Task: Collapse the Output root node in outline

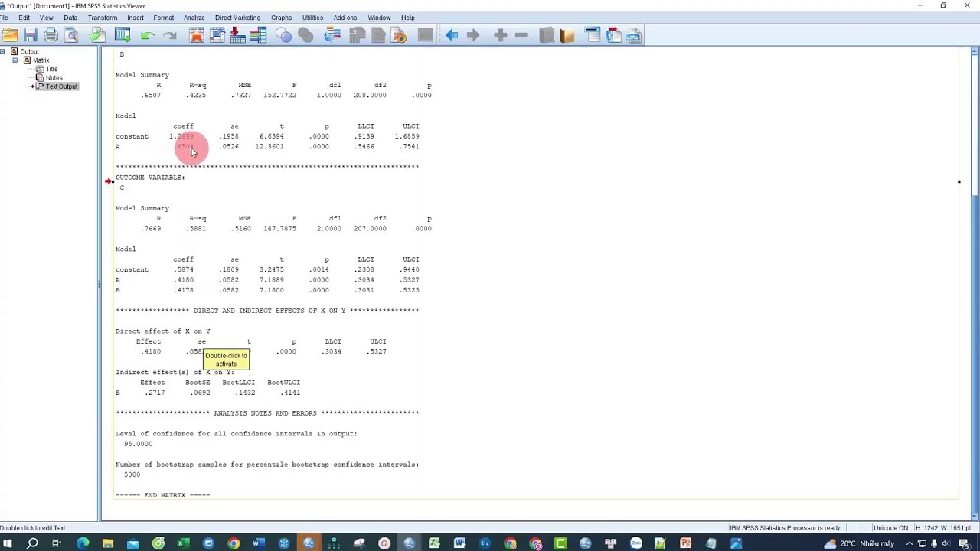Action: (x=3, y=51)
